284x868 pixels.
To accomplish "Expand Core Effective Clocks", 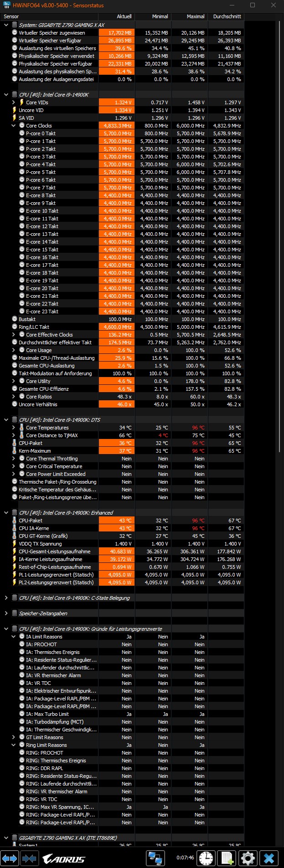I will 13,335.
